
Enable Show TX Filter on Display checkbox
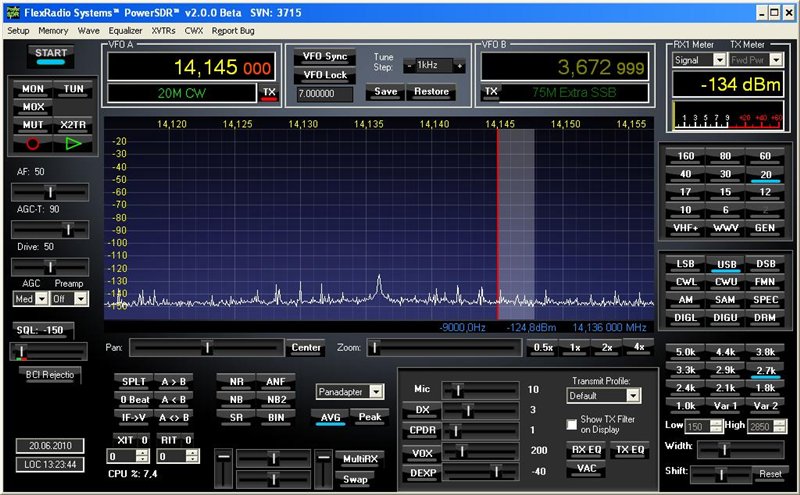tap(572, 424)
